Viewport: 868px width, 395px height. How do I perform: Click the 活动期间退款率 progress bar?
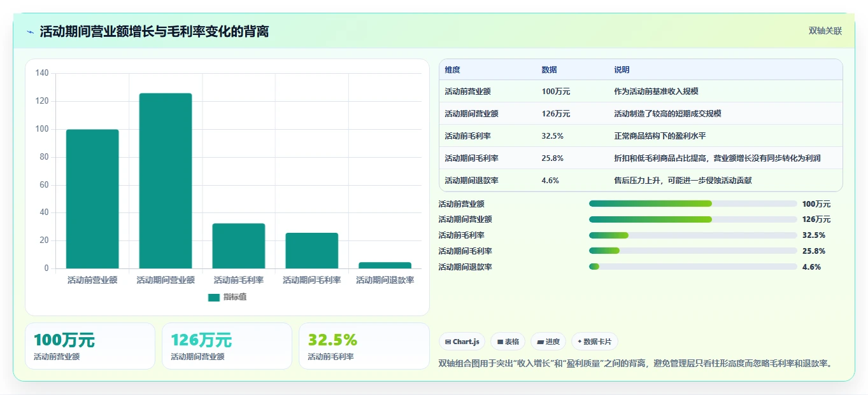(693, 267)
